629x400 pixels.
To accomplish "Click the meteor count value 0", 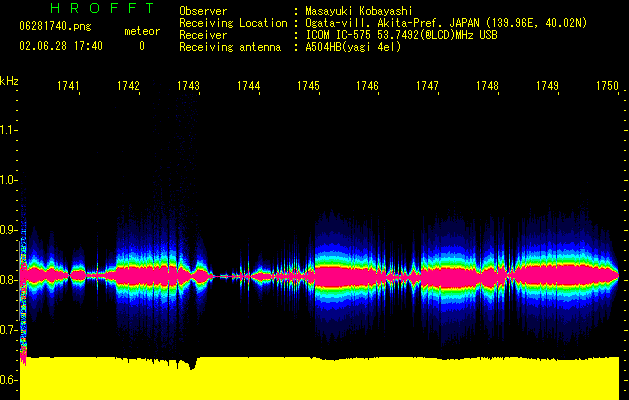I will 142,46.
